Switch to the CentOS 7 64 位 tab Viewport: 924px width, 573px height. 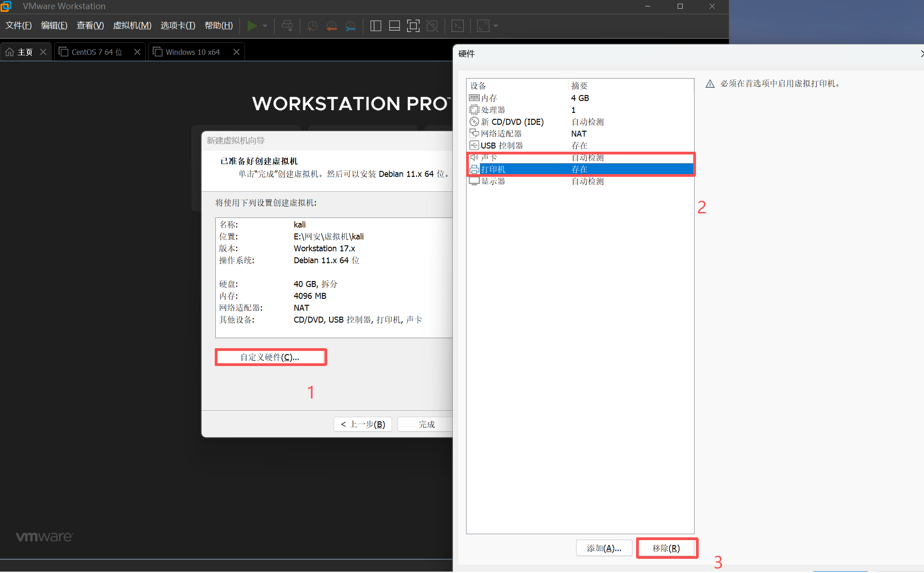click(x=96, y=52)
